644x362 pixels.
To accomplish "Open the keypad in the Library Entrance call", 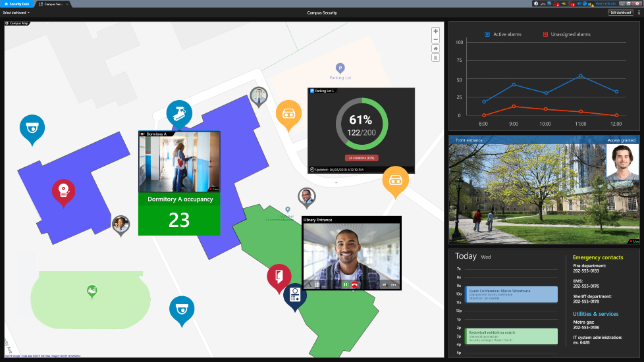I will (316, 285).
